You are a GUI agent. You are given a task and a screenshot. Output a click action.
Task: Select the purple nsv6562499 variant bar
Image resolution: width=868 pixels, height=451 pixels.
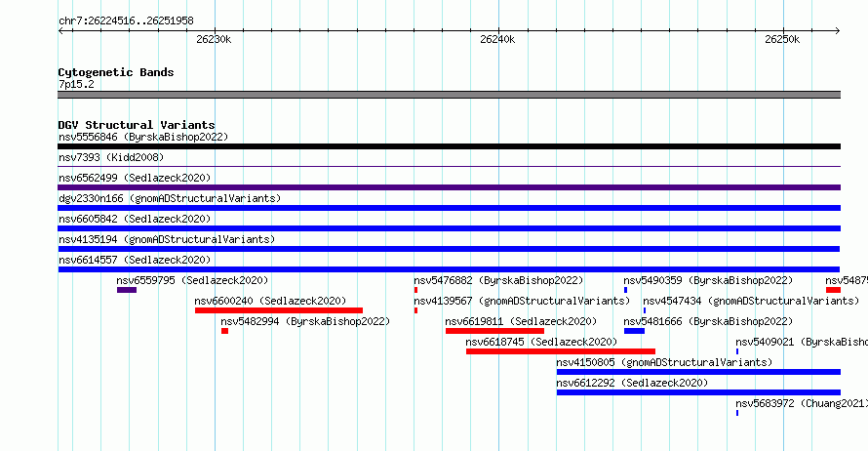[x=449, y=187]
